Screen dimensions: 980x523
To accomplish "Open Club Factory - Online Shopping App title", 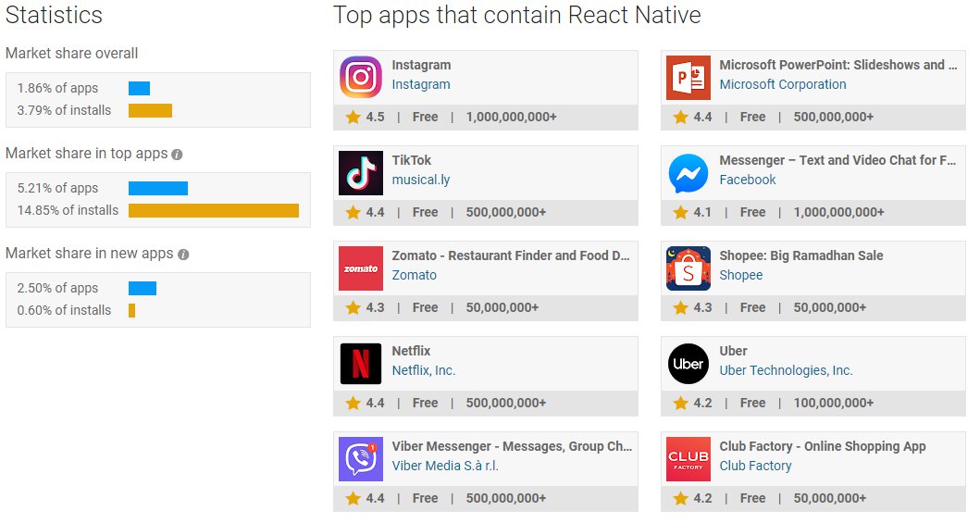I will (823, 446).
